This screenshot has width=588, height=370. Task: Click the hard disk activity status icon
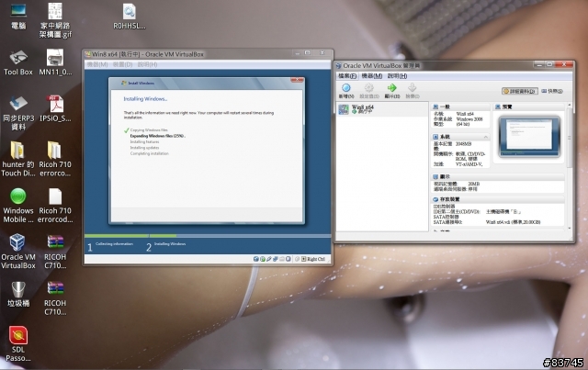tap(256, 259)
